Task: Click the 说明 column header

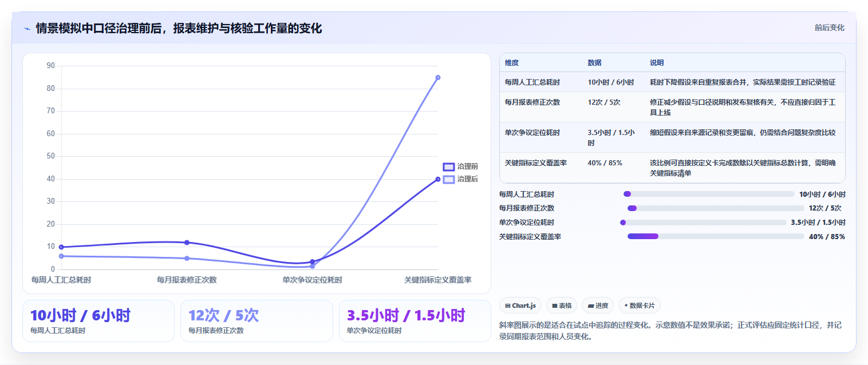Action: pyautogui.click(x=657, y=63)
